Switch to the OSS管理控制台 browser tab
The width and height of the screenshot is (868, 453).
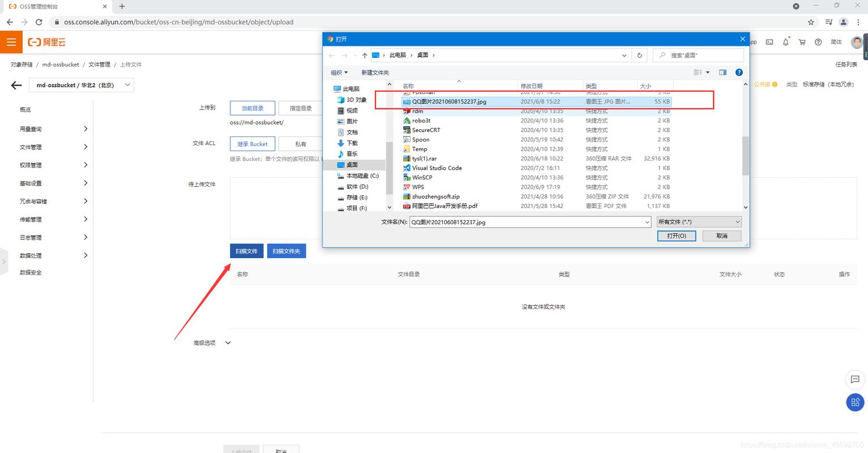(57, 7)
